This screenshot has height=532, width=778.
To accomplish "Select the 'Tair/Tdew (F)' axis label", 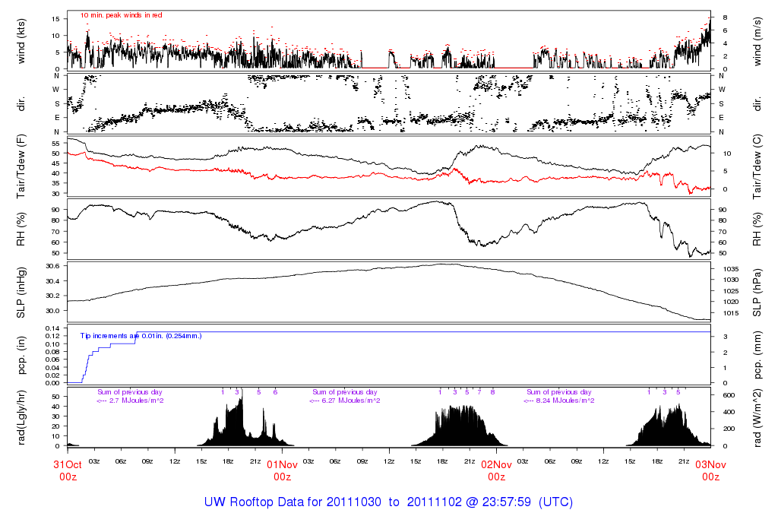I will 22,166.
